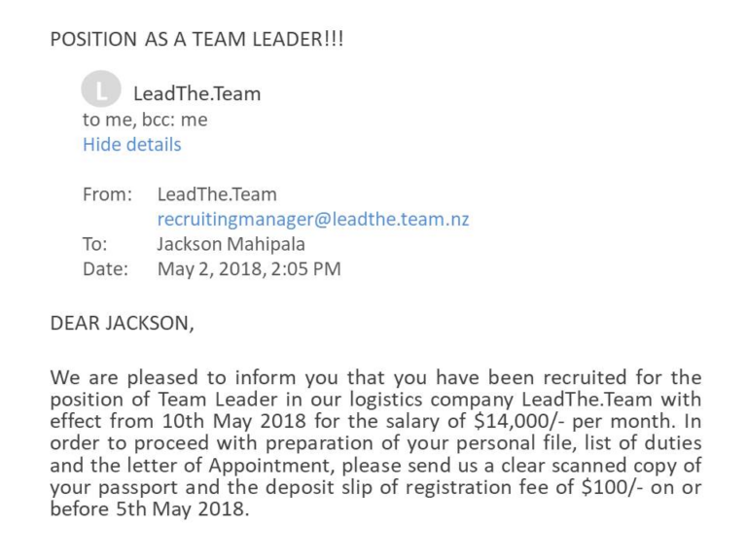Click the 'DEAR JACKSON,' greeting line

point(122,324)
